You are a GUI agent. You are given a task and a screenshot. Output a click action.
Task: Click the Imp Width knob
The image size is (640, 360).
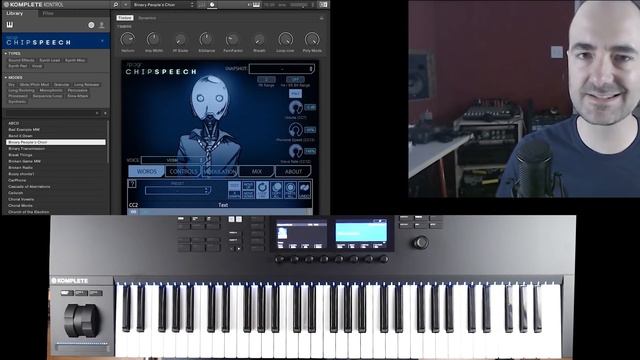(153, 40)
